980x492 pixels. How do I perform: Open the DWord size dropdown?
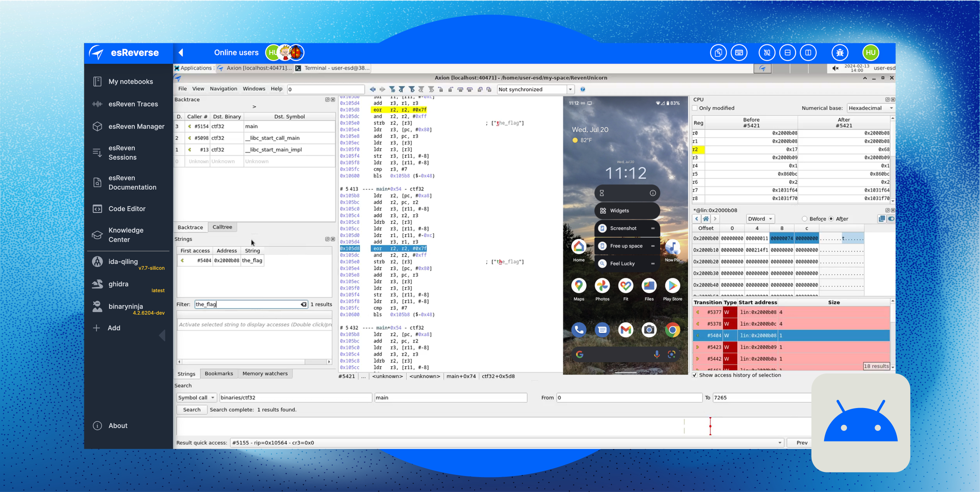pyautogui.click(x=760, y=219)
